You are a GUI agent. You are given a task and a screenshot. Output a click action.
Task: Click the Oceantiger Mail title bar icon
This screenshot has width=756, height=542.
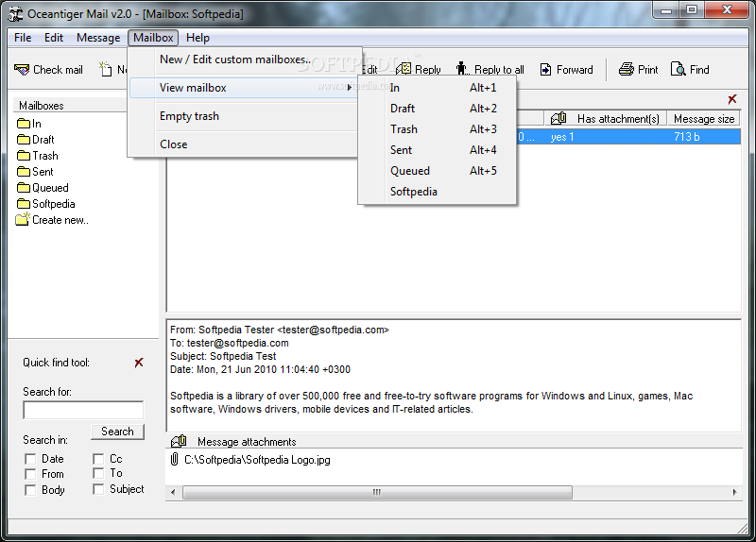[x=16, y=14]
